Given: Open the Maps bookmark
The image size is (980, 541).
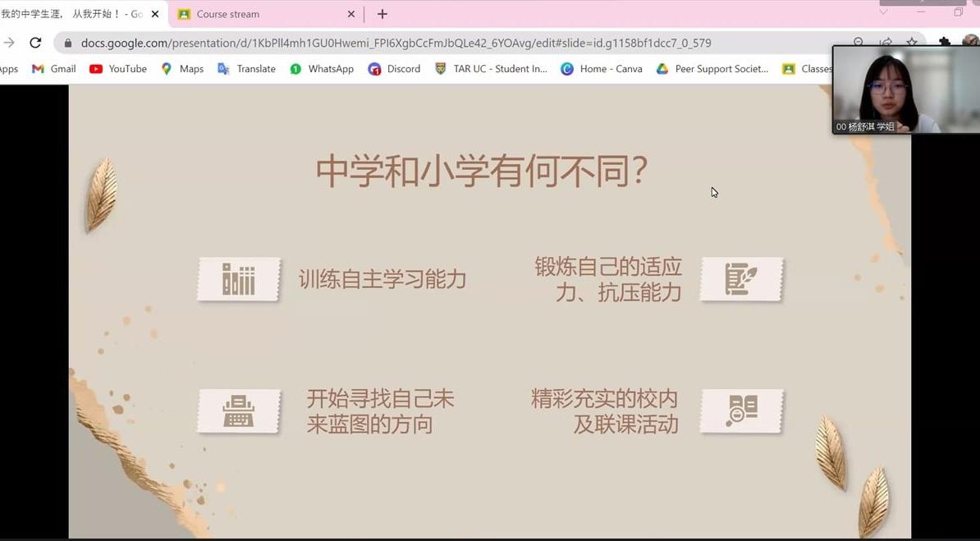Looking at the screenshot, I should (182, 69).
